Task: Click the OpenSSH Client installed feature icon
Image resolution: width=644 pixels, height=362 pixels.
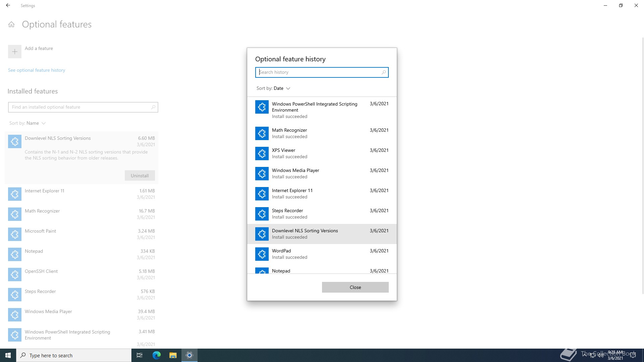Action: 15,275
